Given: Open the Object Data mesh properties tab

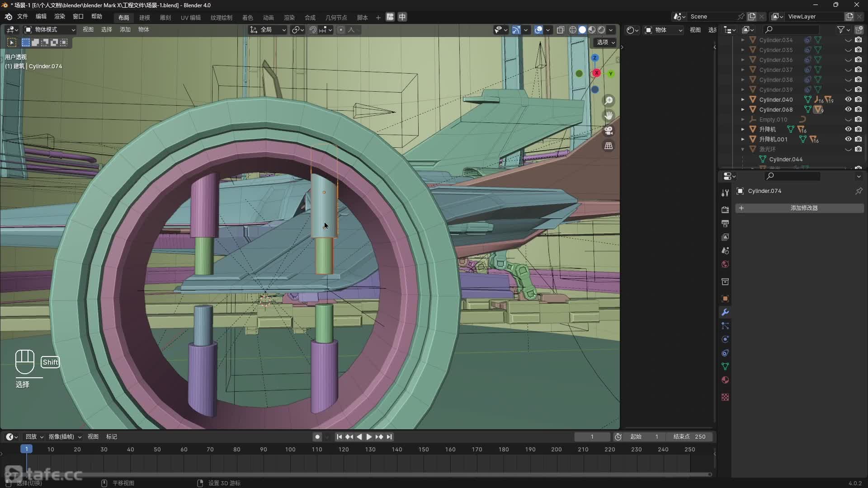Looking at the screenshot, I should (x=725, y=366).
